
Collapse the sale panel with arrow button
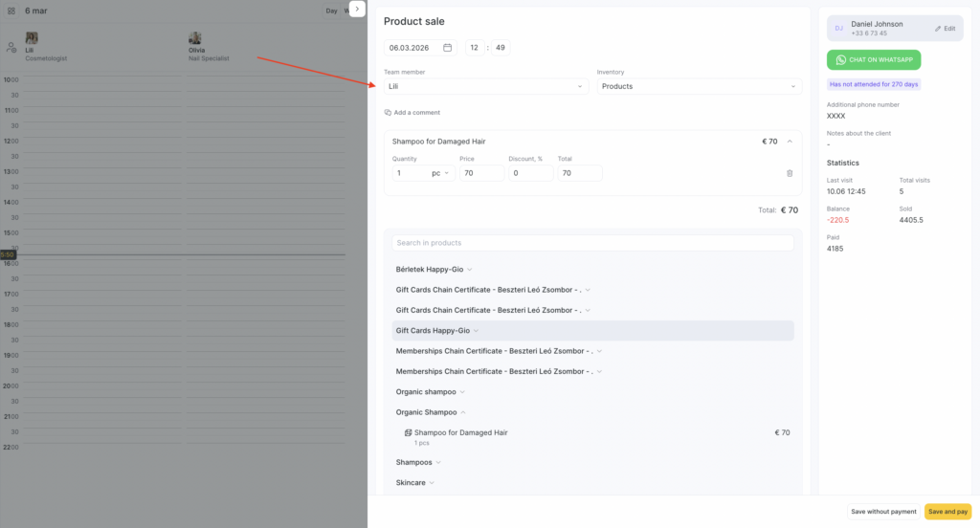pyautogui.click(x=357, y=9)
